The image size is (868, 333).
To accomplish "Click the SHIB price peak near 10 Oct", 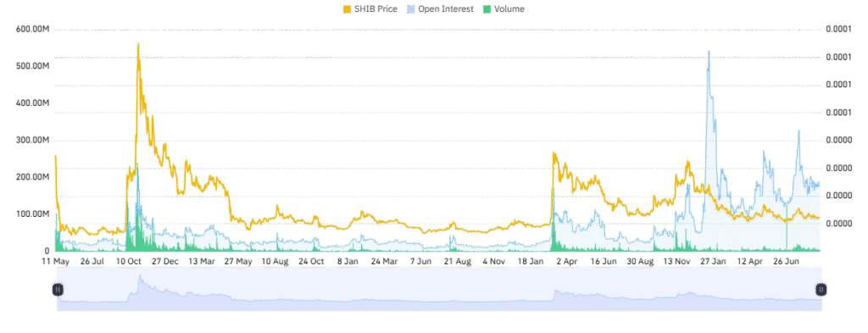I will click(x=138, y=45).
